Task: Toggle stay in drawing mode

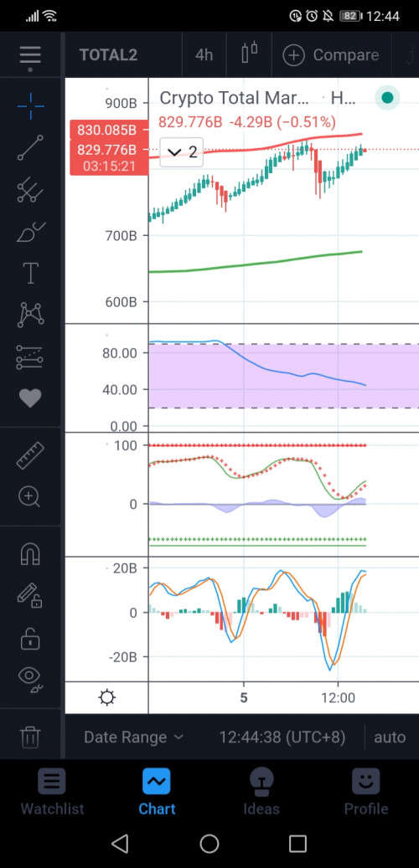Action: tap(30, 596)
